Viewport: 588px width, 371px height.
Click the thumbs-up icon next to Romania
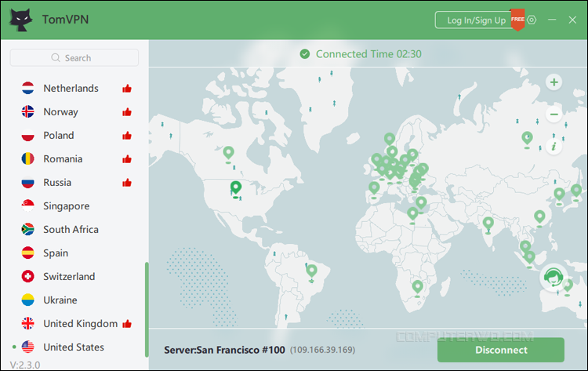click(127, 159)
